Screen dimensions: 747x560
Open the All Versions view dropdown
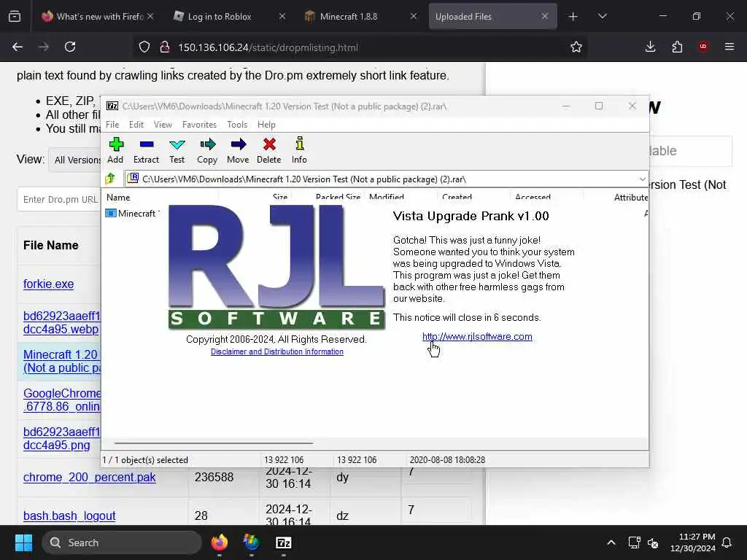[75, 160]
